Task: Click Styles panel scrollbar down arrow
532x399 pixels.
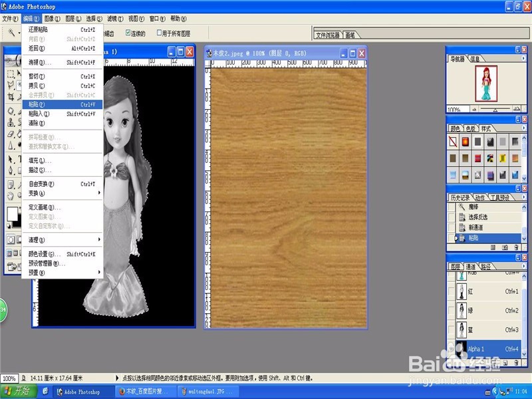Action: click(524, 178)
